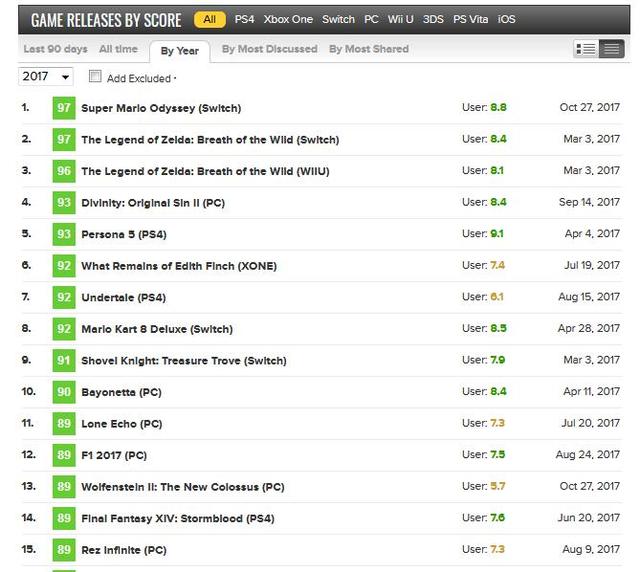Viewport: 640px width, 572px height.
Task: Open F1 2017 (PC) link
Action: coord(114,455)
